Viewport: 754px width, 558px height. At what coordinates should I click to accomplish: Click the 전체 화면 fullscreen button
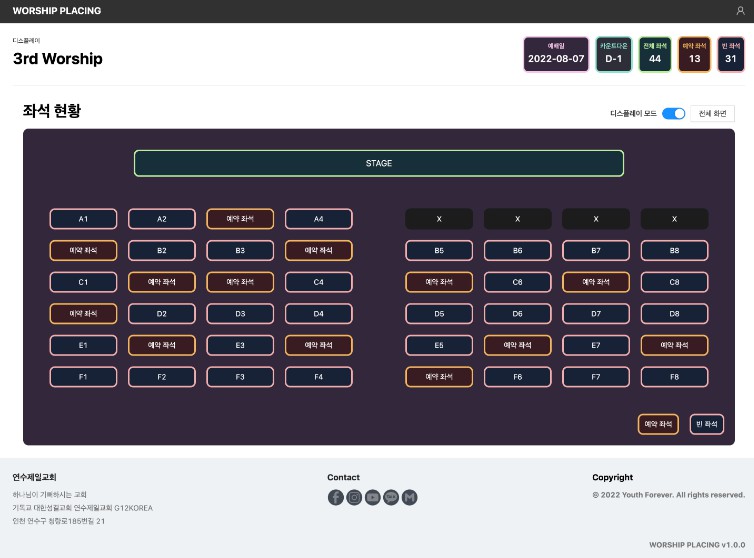point(712,114)
